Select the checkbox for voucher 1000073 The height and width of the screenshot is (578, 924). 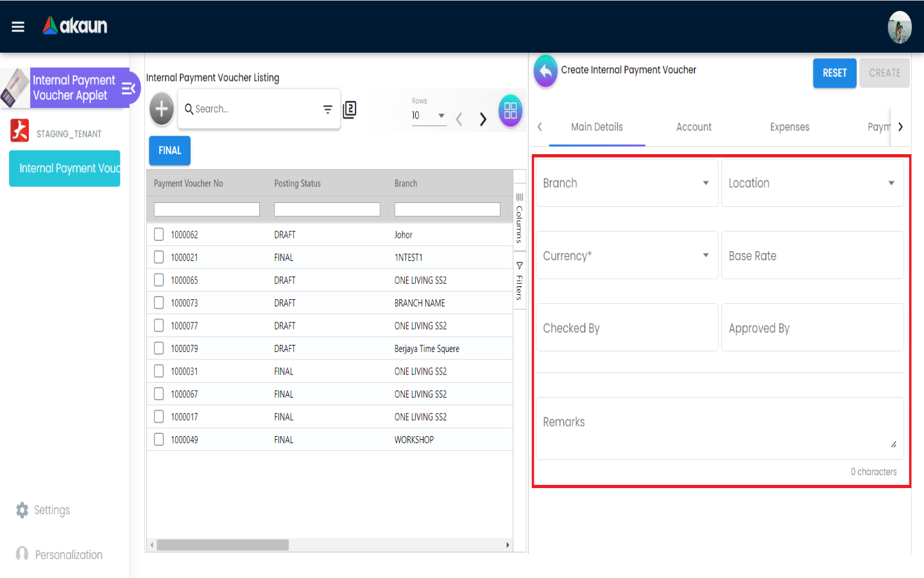pyautogui.click(x=159, y=302)
